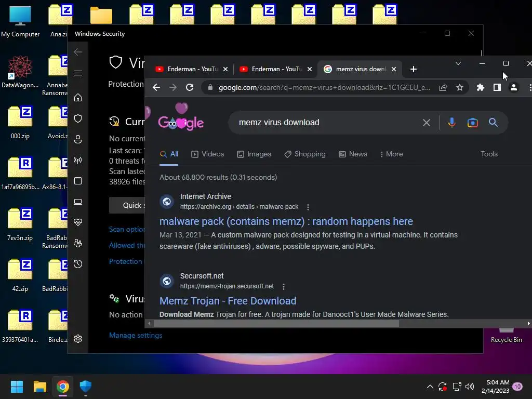Open App & browser control icon
This screenshot has height=399, width=532.
(78, 181)
